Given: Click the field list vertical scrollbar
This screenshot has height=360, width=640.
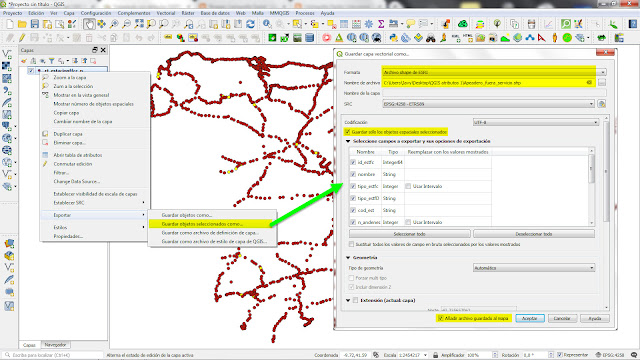Looking at the screenshot, I should (x=591, y=186).
